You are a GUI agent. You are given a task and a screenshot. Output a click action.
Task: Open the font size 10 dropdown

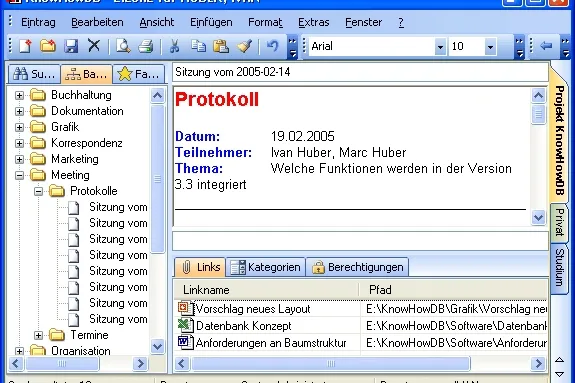pyautogui.click(x=490, y=47)
